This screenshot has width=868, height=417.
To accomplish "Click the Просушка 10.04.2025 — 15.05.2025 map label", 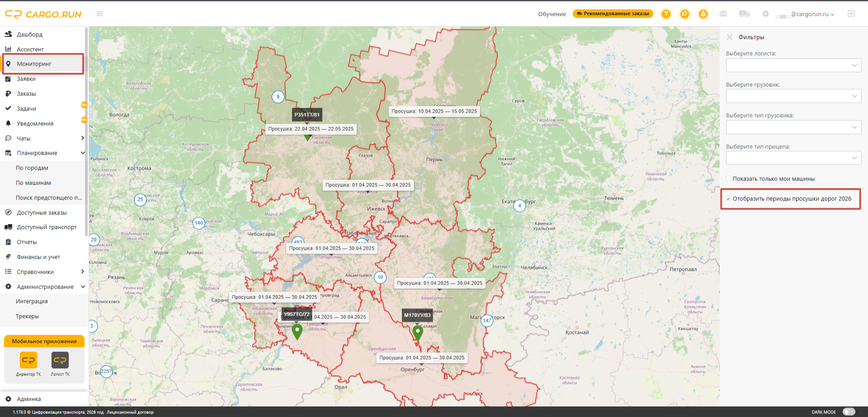I will coord(434,111).
